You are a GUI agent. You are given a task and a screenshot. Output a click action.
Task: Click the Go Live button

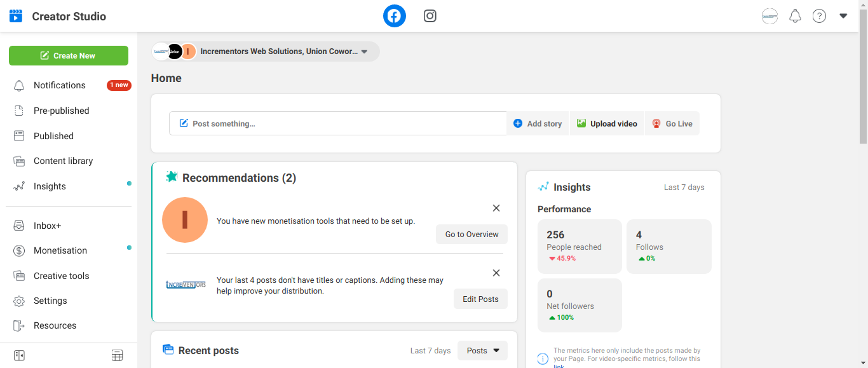pos(672,123)
